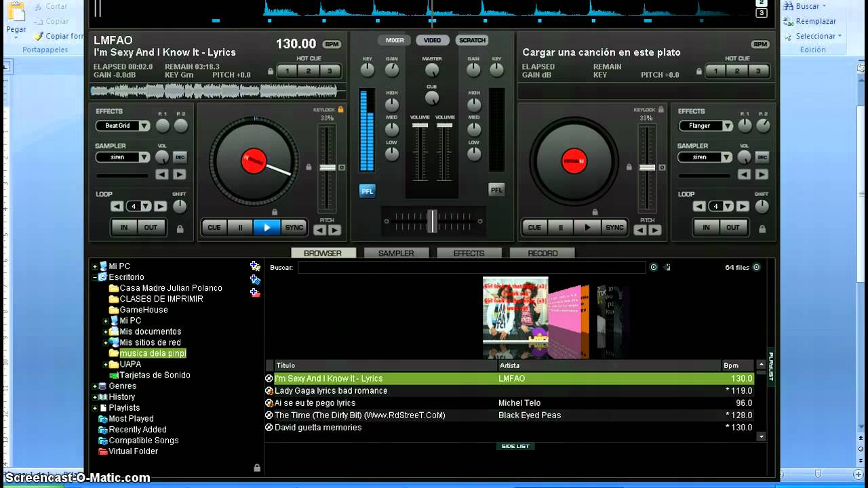This screenshot has width=868, height=488.
Task: Trigger hot cue 1 on left deck
Action: [x=287, y=71]
